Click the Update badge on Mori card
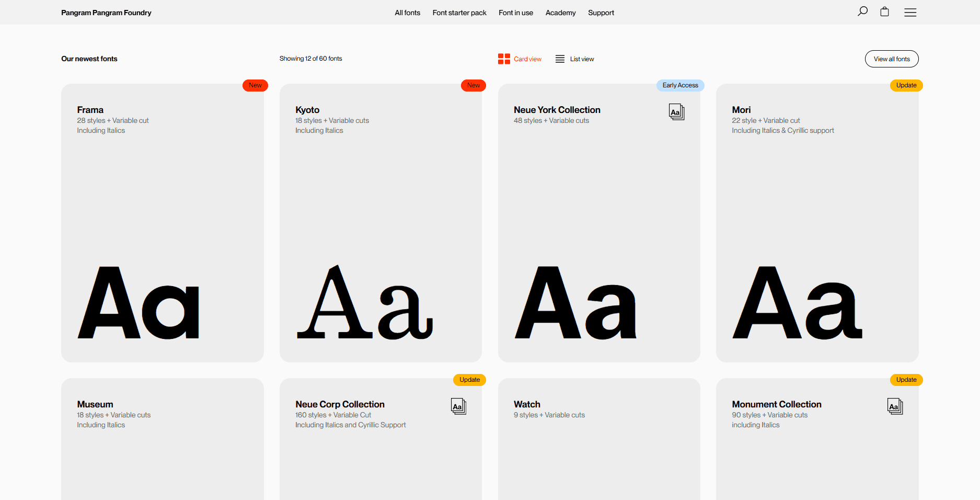Screen dimensions: 980x500 (906, 85)
